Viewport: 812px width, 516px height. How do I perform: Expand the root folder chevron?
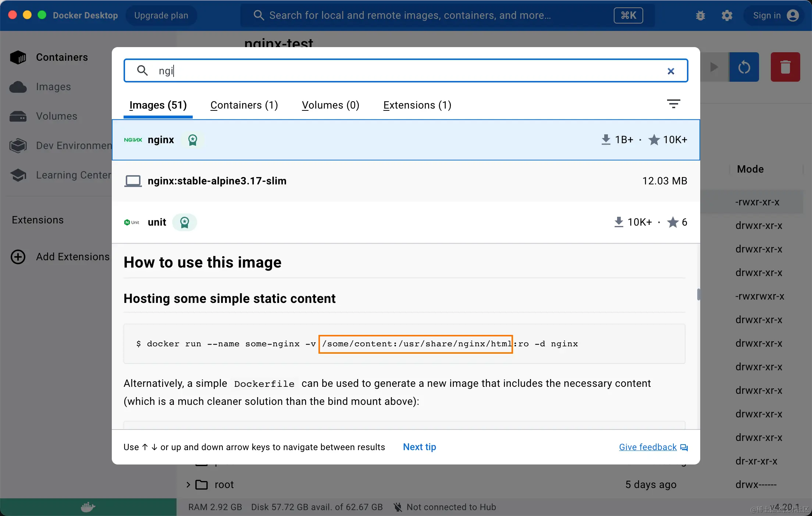pyautogui.click(x=188, y=485)
